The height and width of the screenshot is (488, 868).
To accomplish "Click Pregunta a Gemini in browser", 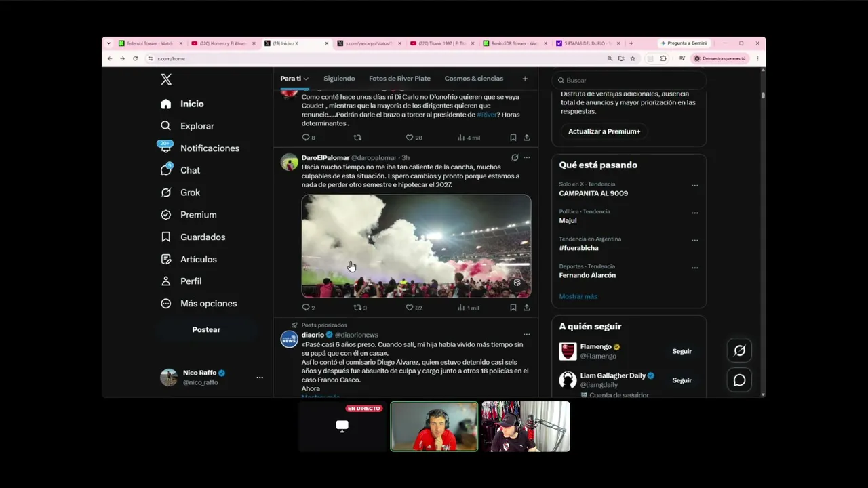I will (x=683, y=43).
